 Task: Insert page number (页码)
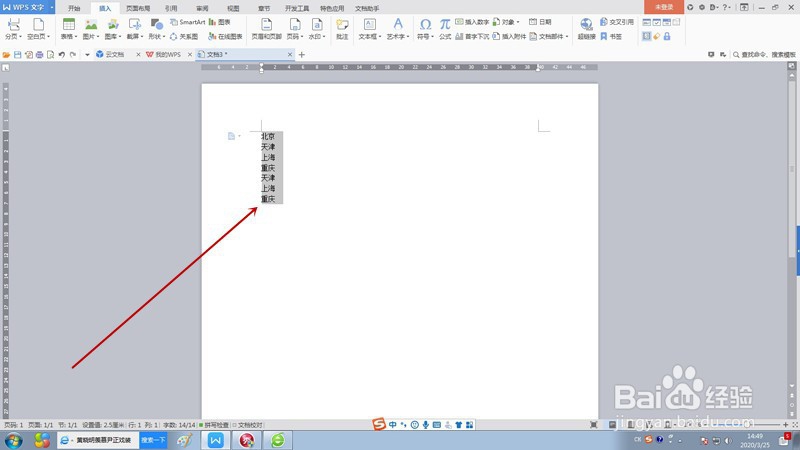(x=295, y=28)
